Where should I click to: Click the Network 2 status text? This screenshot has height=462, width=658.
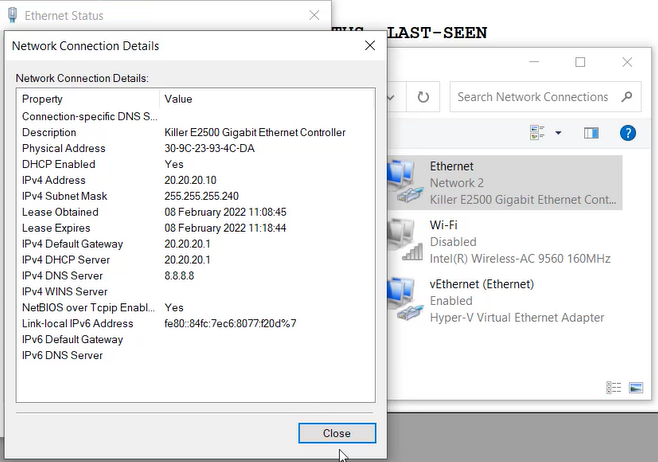457,183
